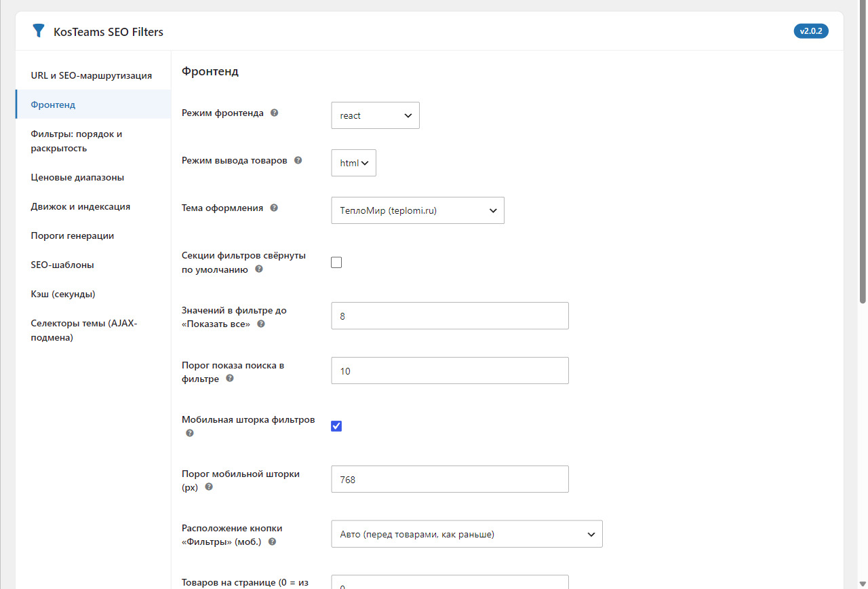
Task: Click the Мобильная шторка фильтров label
Action: (248, 420)
